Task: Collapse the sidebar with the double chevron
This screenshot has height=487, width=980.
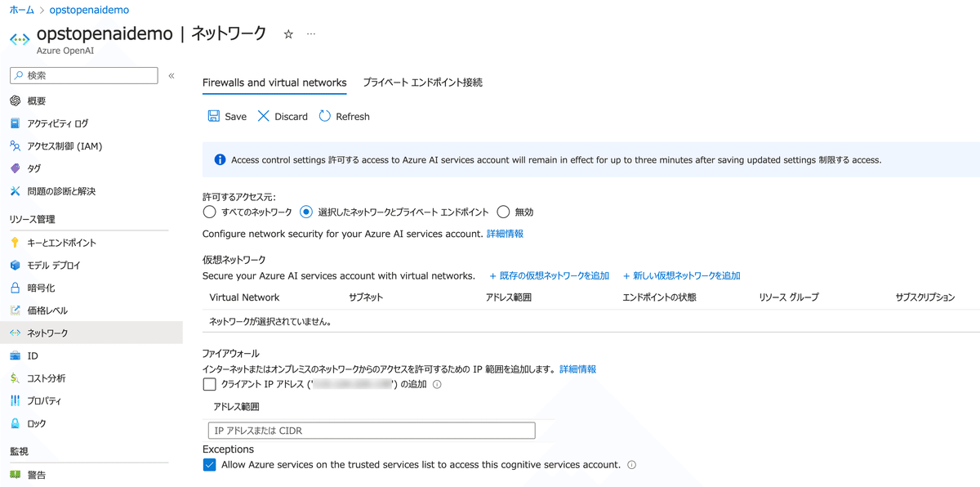Action: pyautogui.click(x=171, y=75)
